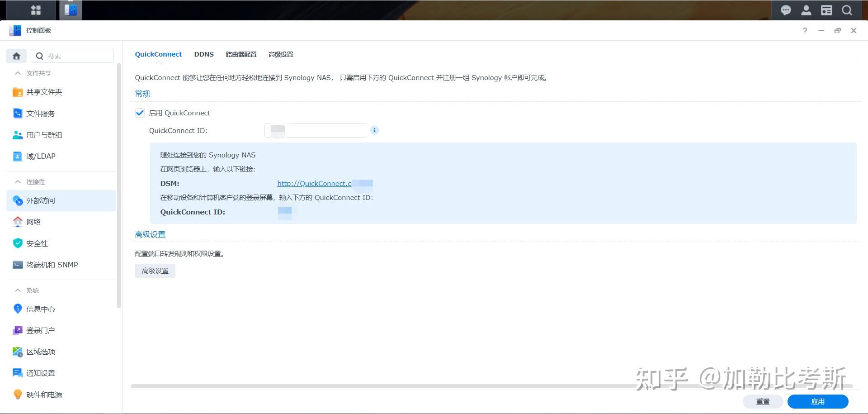Viewport: 868px width, 414px height.
Task: Click the 应用 button
Action: (x=818, y=401)
